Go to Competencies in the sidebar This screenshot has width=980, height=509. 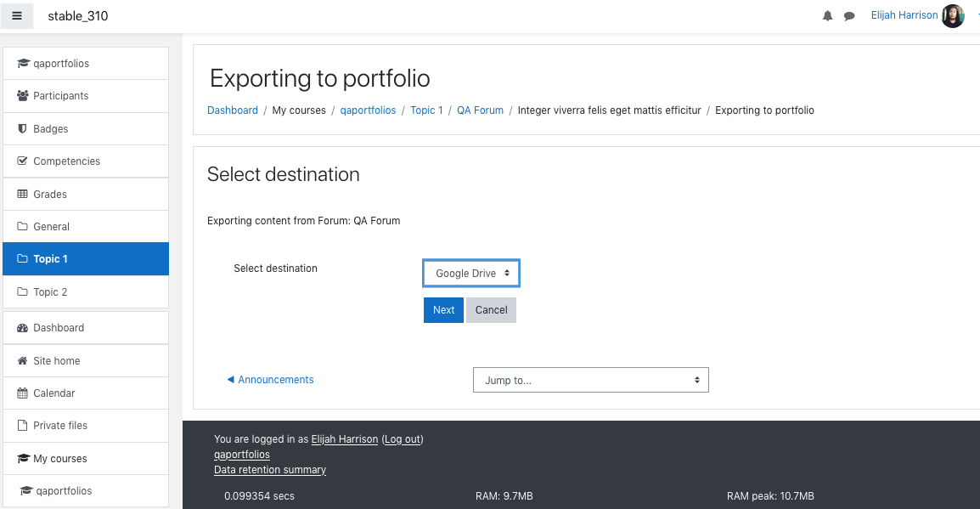[x=86, y=161]
